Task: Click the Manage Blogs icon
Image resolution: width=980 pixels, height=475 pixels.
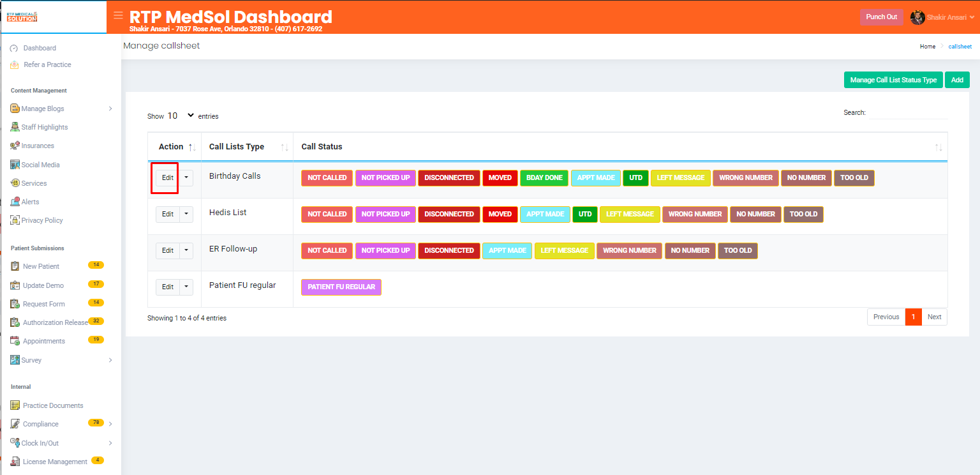Action: point(15,109)
